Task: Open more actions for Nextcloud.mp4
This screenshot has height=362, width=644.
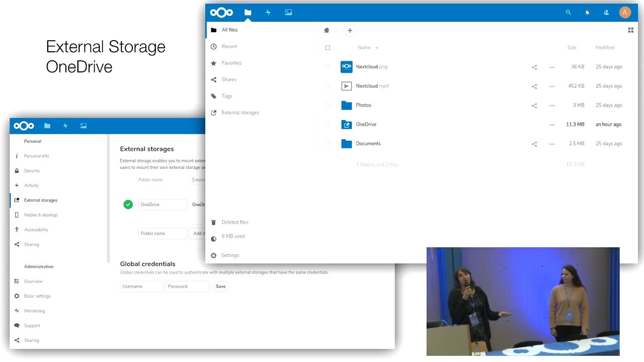Action: (x=552, y=86)
